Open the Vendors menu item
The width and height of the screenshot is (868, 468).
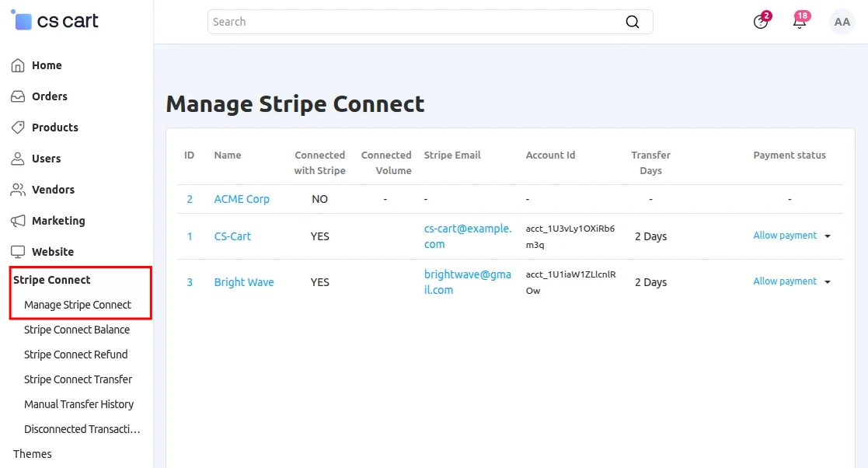click(53, 190)
